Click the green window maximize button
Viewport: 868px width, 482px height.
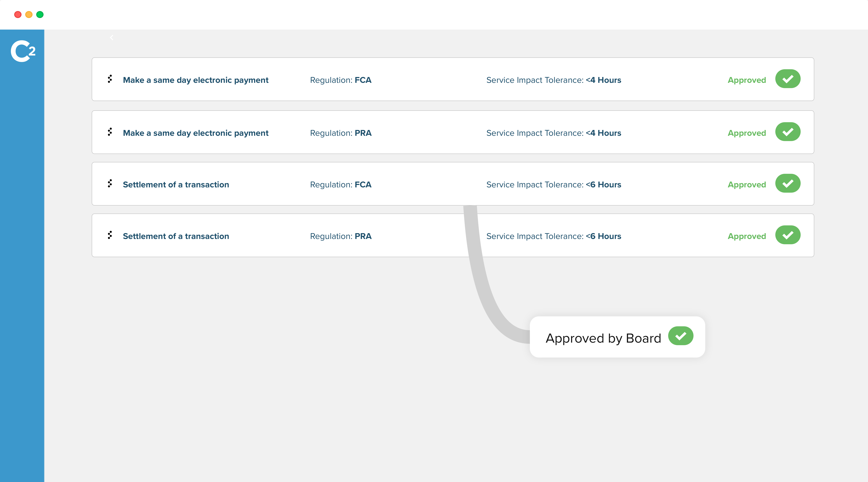coord(40,14)
